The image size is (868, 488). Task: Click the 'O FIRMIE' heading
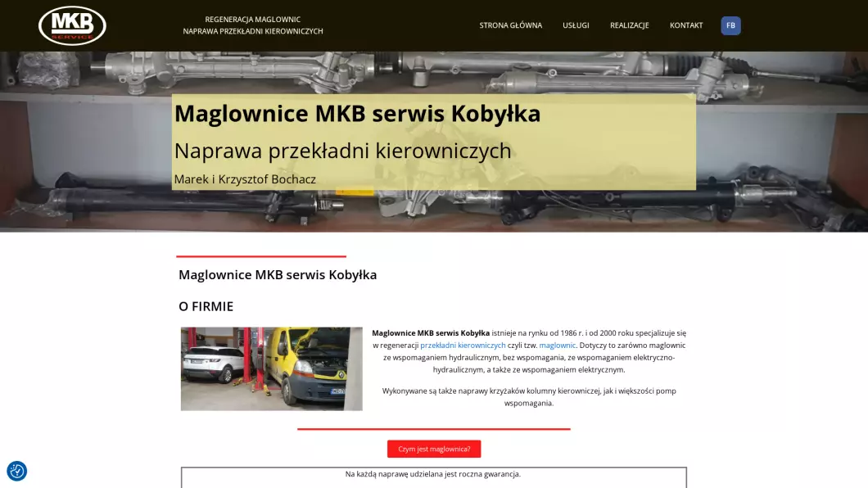pyautogui.click(x=206, y=306)
